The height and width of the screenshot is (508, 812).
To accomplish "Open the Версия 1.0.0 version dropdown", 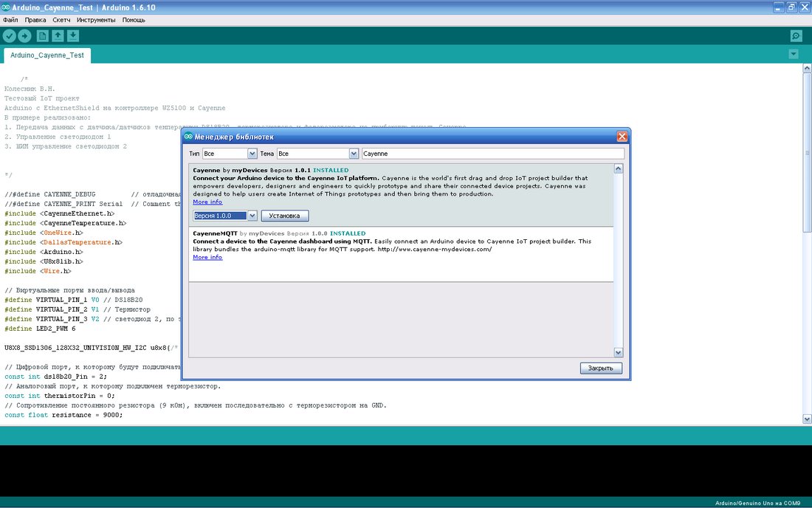I will (252, 216).
